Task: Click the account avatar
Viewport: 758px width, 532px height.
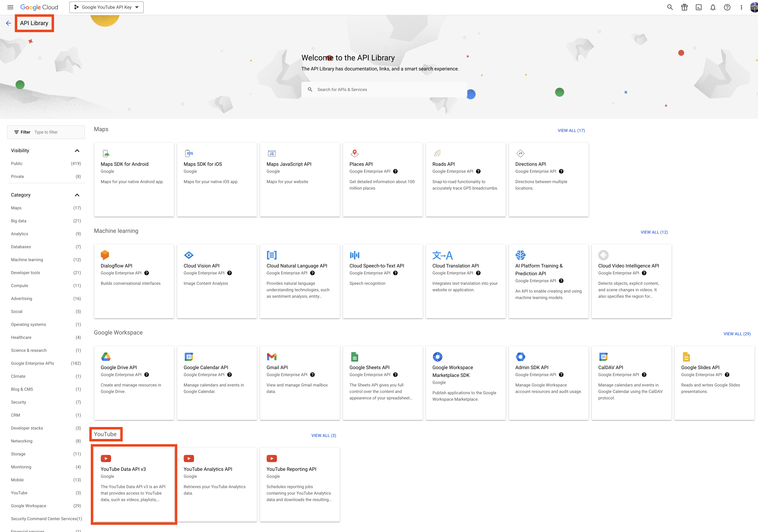Action: coord(754,7)
